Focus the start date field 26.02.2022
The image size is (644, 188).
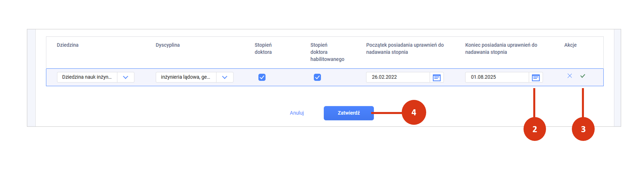398,77
